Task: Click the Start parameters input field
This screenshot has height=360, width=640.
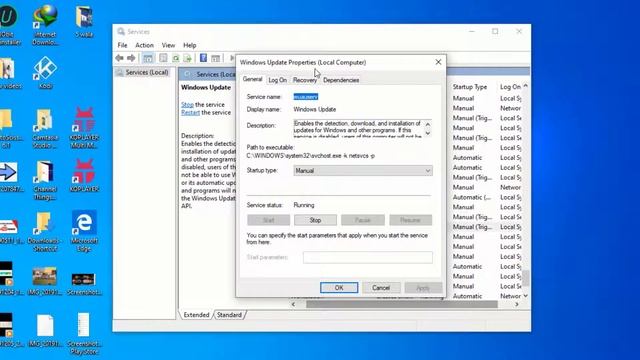Action: tap(368, 257)
